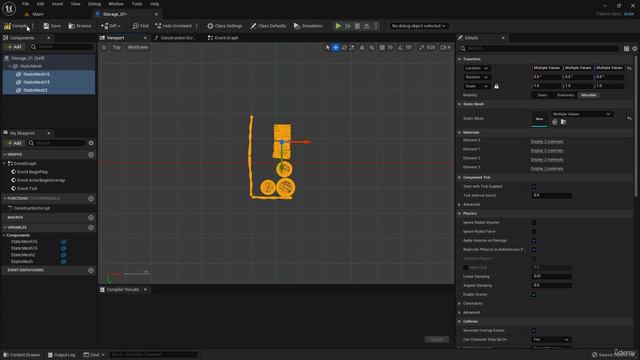
Task: Save the blueprint using Save icon
Action: pos(46,26)
